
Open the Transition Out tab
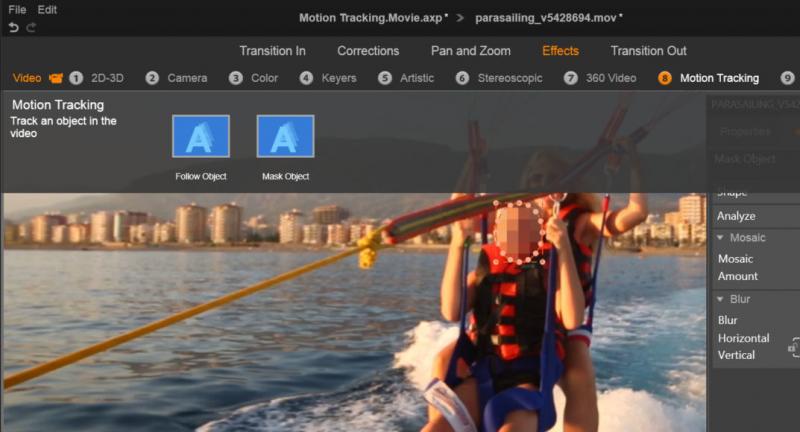tap(648, 51)
